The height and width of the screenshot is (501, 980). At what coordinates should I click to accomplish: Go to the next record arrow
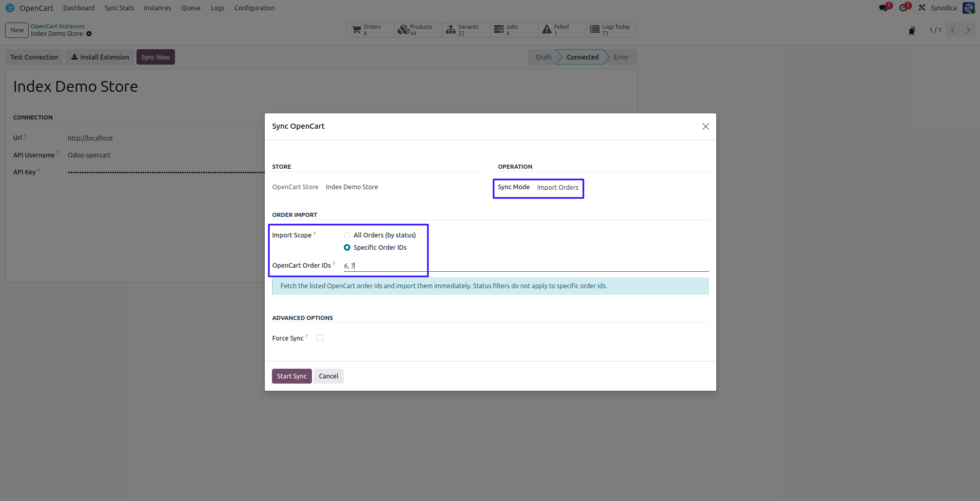coord(968,30)
